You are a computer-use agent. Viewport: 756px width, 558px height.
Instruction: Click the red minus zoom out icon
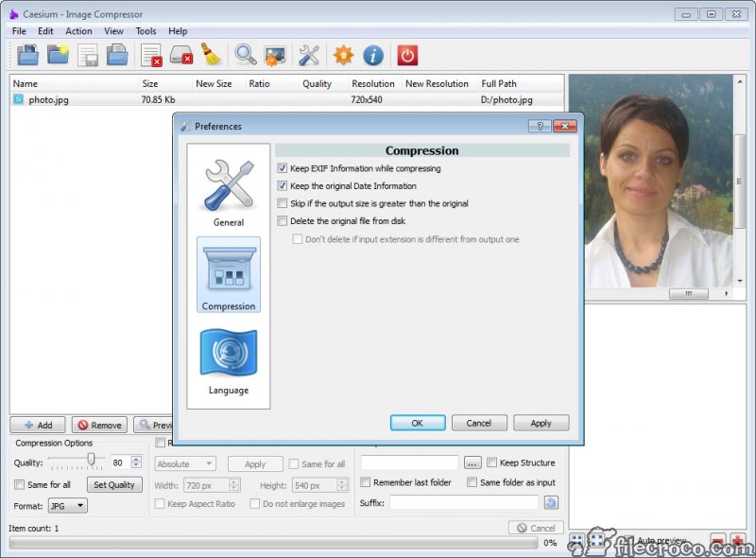point(718,541)
